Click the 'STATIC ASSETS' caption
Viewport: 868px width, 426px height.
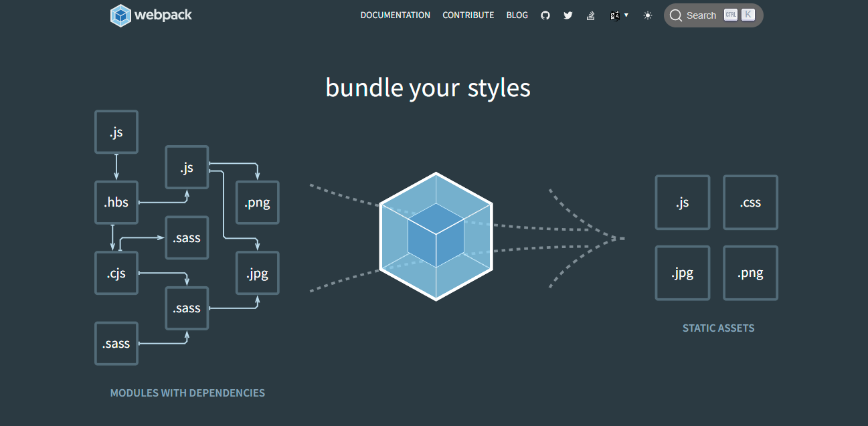pyautogui.click(x=718, y=328)
